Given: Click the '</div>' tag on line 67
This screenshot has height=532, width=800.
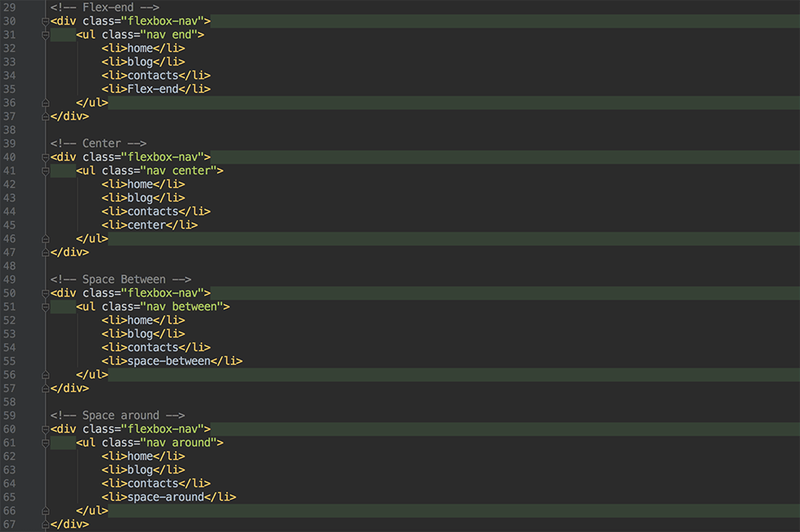Looking at the screenshot, I should 70,524.
